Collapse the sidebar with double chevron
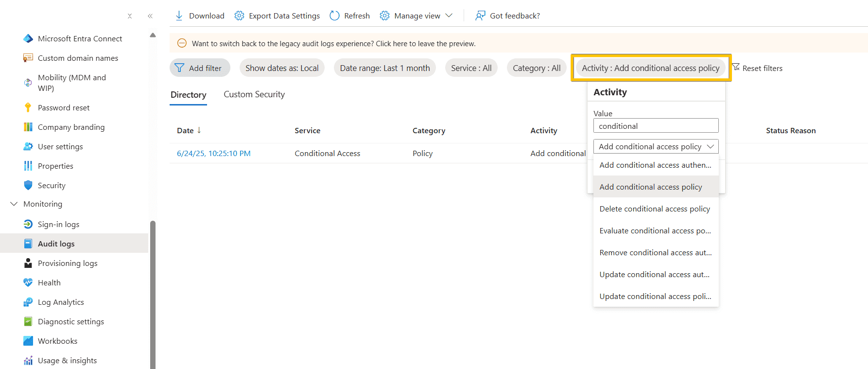The height and width of the screenshot is (369, 868). [x=150, y=16]
